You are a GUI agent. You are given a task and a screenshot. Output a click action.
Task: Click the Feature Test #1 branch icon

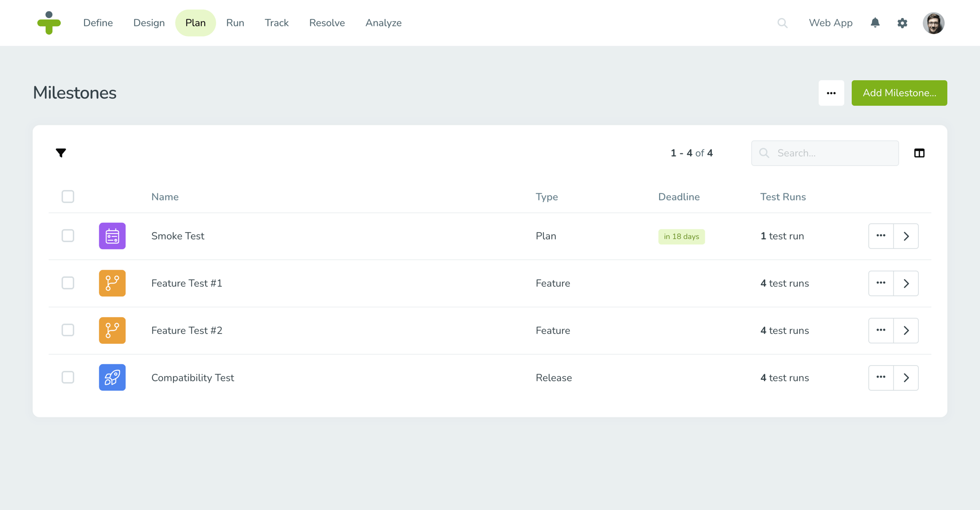(x=112, y=283)
